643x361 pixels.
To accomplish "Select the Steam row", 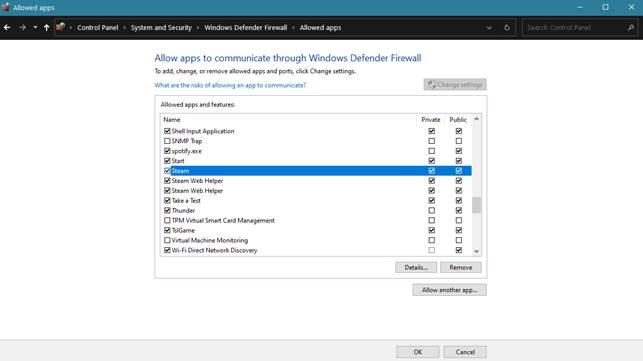I will [x=317, y=171].
